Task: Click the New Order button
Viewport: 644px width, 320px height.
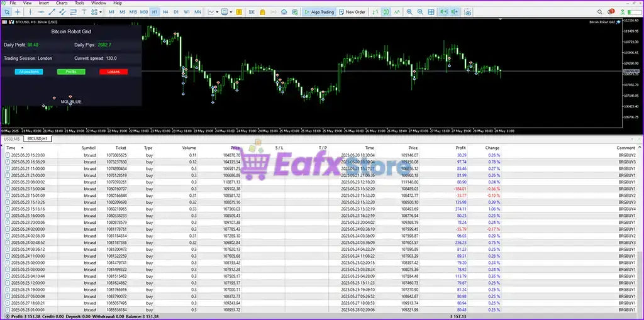Action: pyautogui.click(x=352, y=12)
